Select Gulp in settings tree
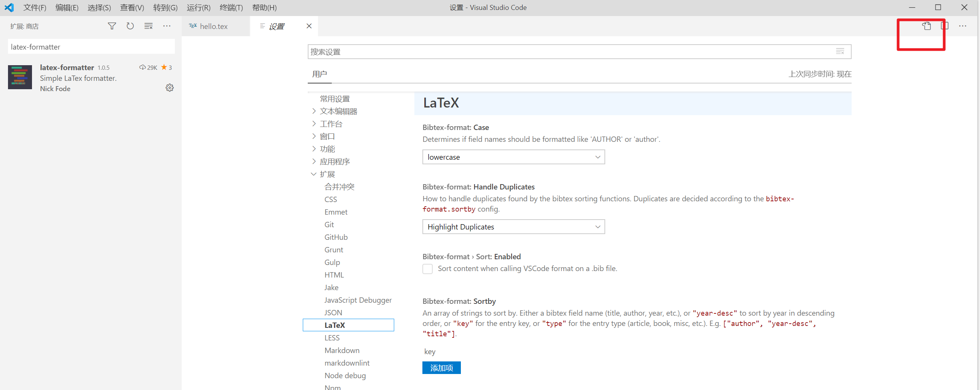980x390 pixels. point(332,262)
